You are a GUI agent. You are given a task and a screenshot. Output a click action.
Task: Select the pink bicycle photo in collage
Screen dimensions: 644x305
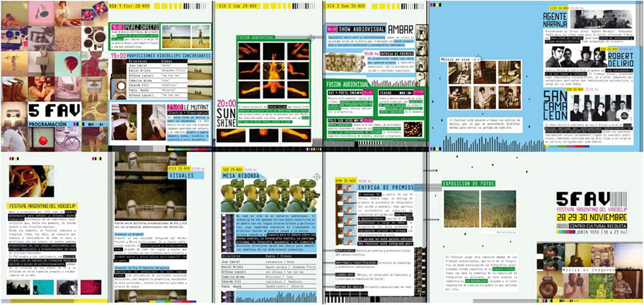tap(68, 139)
